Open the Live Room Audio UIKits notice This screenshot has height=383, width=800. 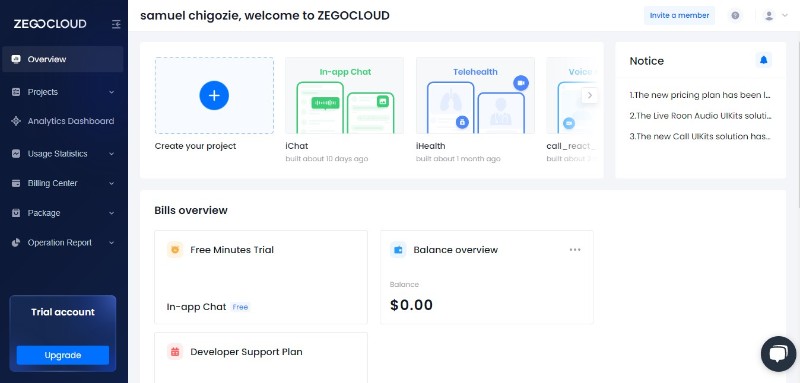700,116
